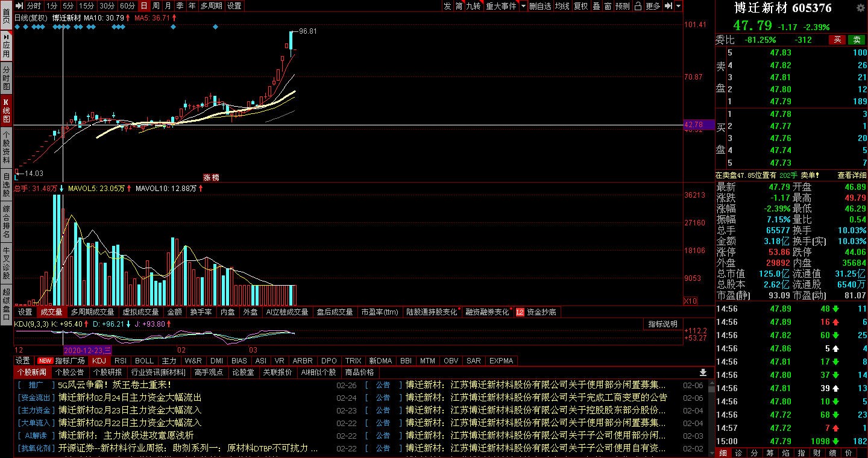
Task: Switch chart period to 15分
Action: (87, 6)
